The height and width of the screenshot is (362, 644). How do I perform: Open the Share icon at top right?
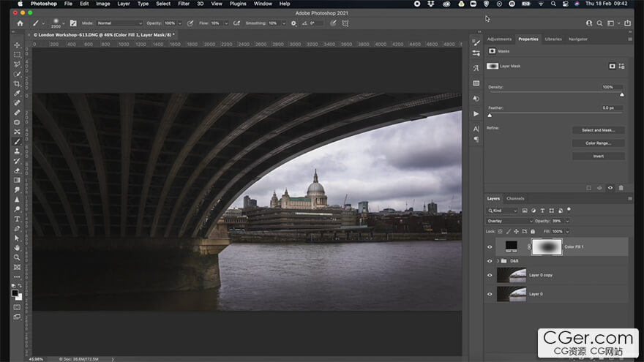click(x=628, y=23)
